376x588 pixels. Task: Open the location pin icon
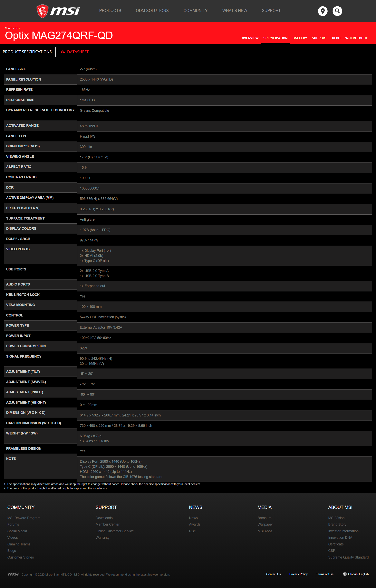click(323, 11)
